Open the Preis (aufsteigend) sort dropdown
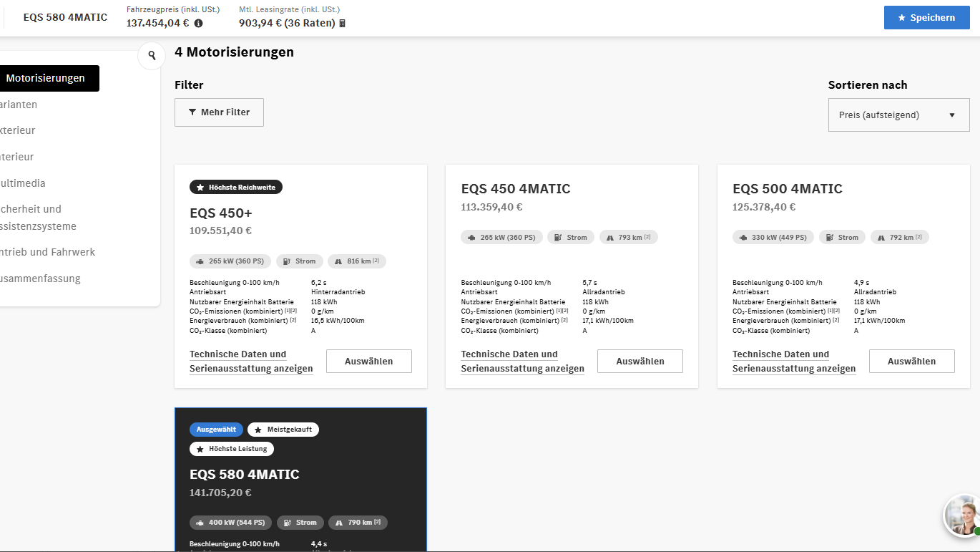Viewport: 980px width, 552px height. pyautogui.click(x=898, y=115)
